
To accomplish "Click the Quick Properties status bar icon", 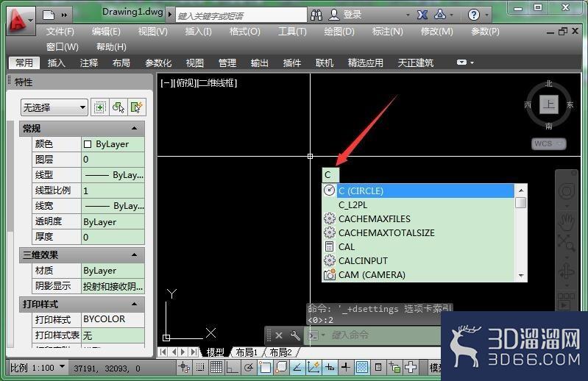I will pos(378,367).
